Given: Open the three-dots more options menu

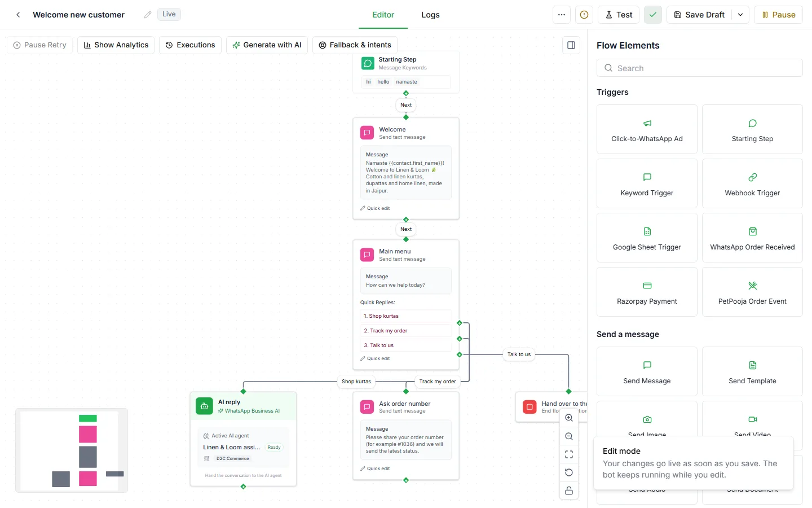Looking at the screenshot, I should click(x=562, y=15).
